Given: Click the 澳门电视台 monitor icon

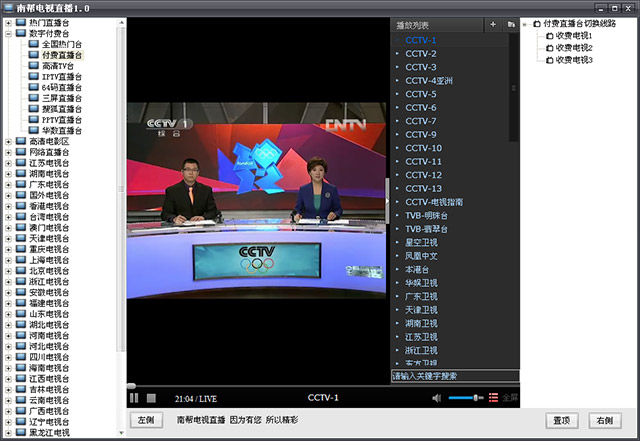Looking at the screenshot, I should point(21,227).
